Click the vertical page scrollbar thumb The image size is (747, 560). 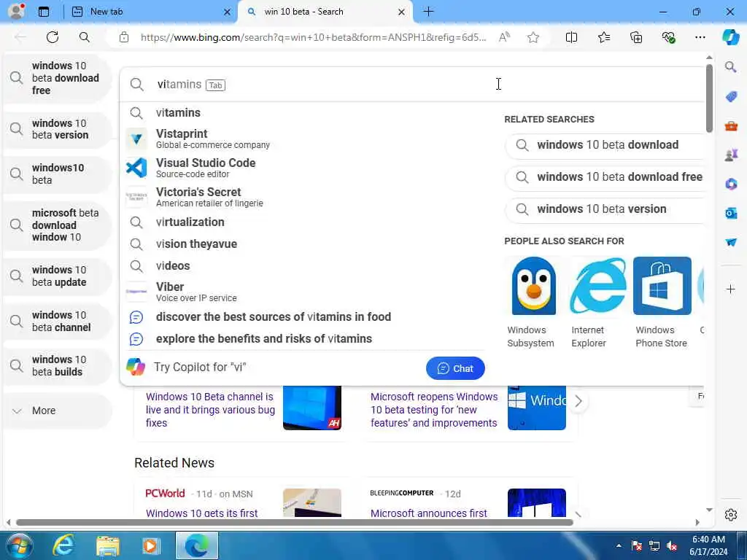click(709, 98)
